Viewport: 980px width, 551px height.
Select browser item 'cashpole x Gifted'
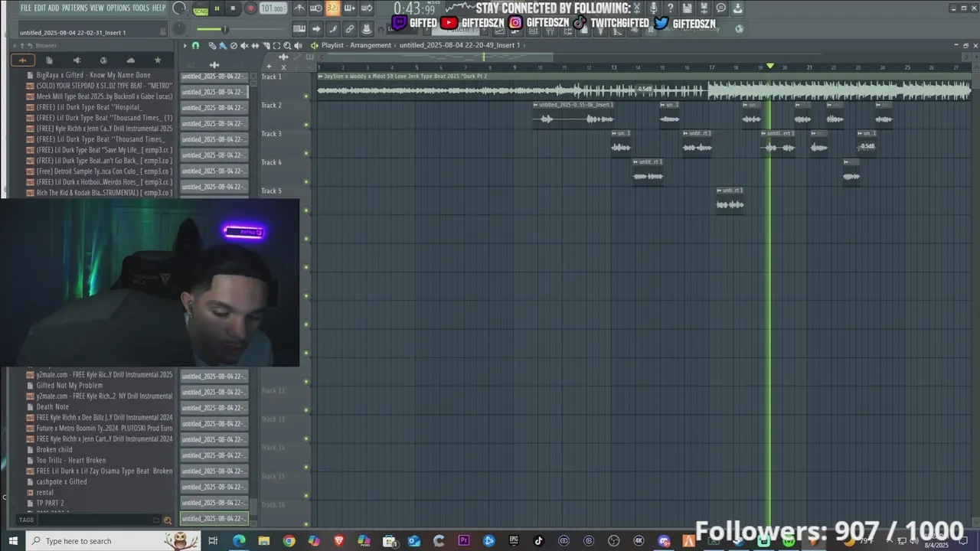62,481
